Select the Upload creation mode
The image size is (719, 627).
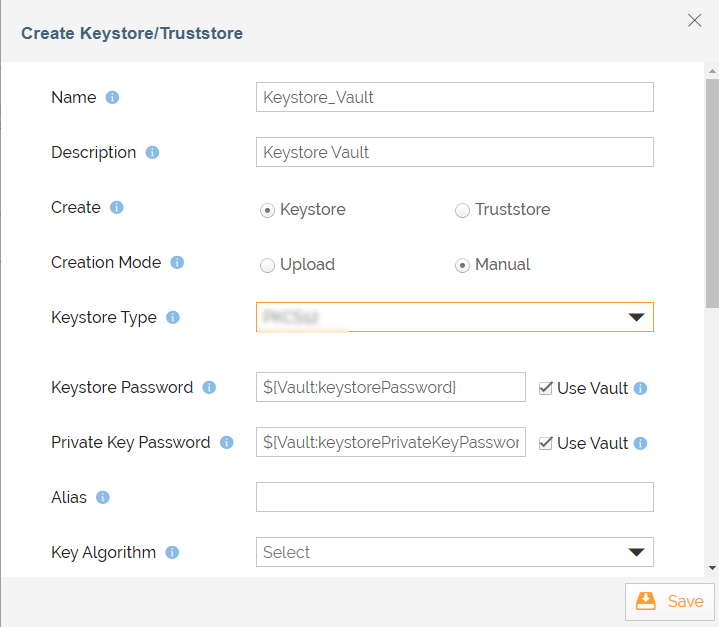267,265
